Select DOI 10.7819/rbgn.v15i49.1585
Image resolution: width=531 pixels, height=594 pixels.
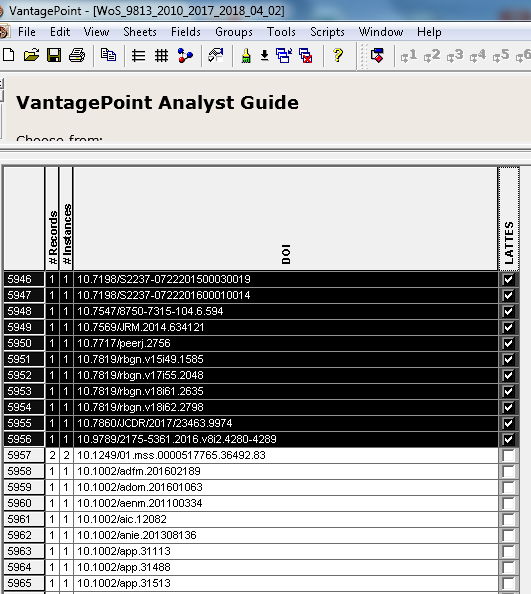click(286, 359)
